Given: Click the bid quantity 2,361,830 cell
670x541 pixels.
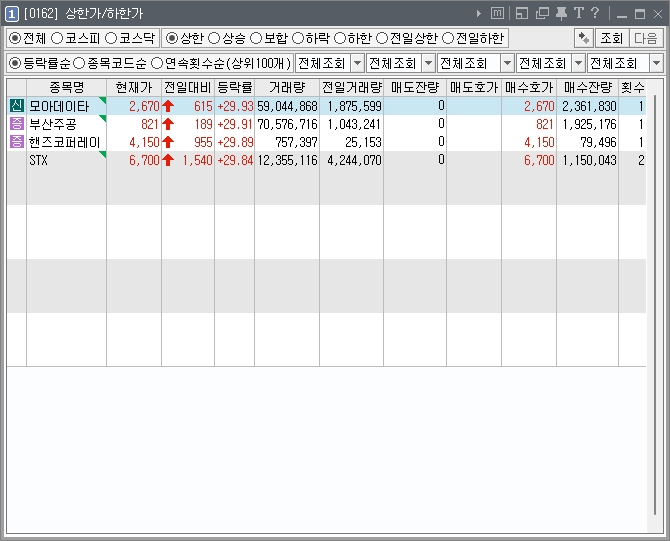Looking at the screenshot, I should [x=589, y=106].
